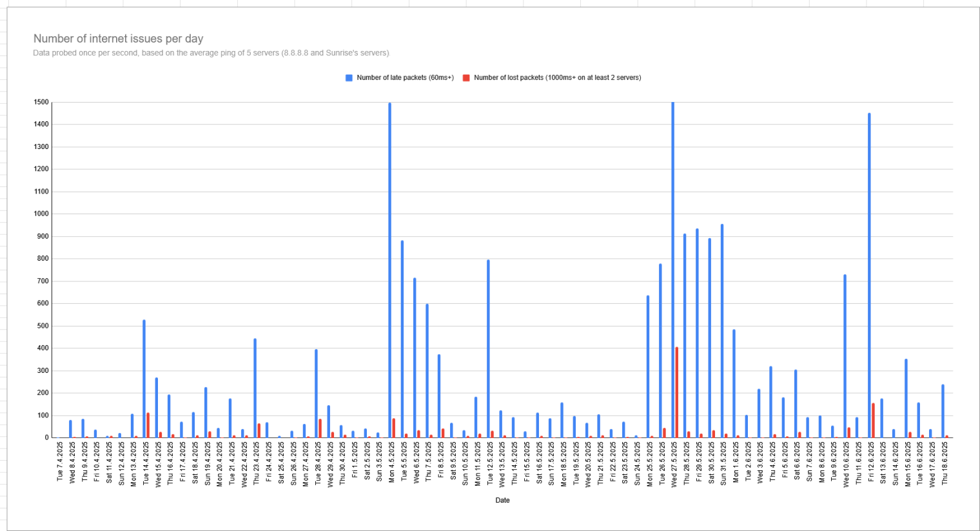Image resolution: width=980 pixels, height=531 pixels.
Task: Click the 'Tue 7.4.2025' date axis label
Action: click(60, 462)
